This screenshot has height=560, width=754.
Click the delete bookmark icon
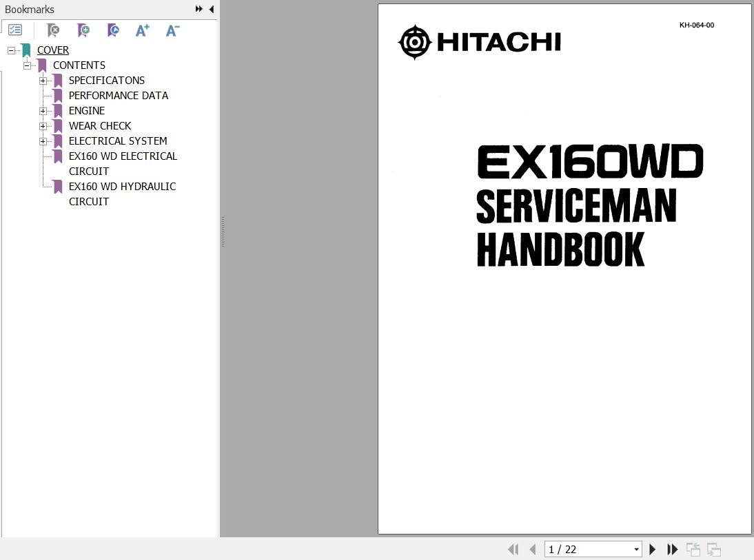pyautogui.click(x=53, y=30)
